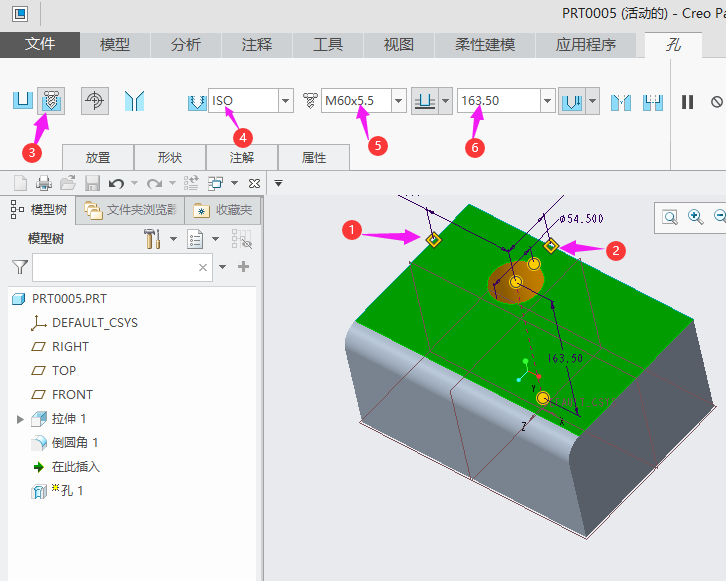726x581 pixels.
Task: Click the blind depth option icon
Action: coord(425,100)
